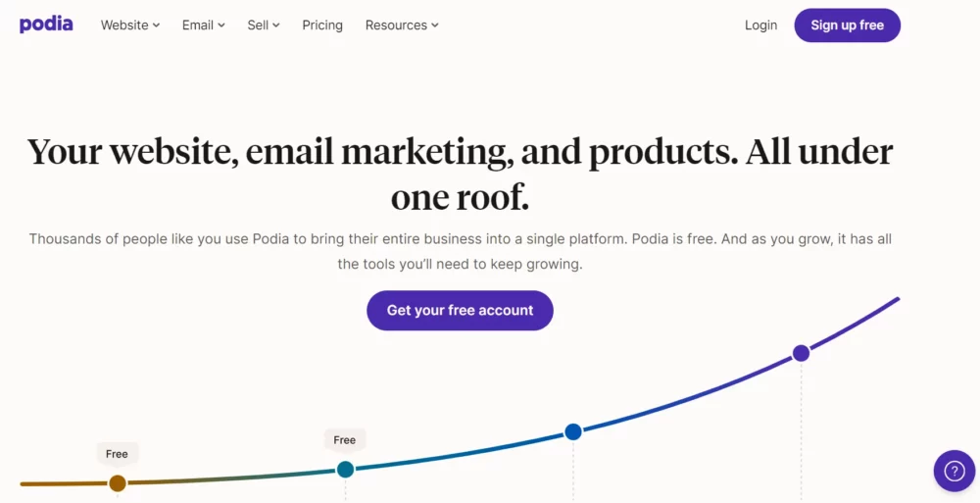
Task: Click the Sign up free button
Action: (847, 25)
